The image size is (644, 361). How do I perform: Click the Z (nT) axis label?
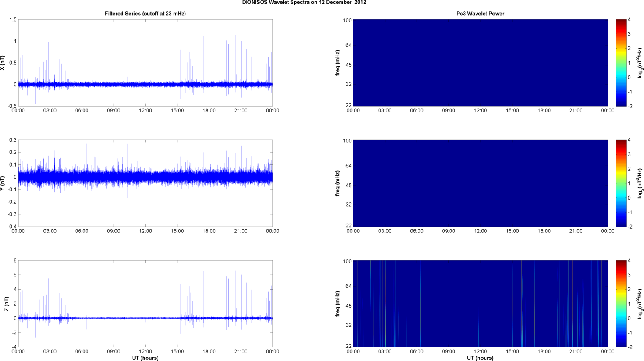pos(7,304)
